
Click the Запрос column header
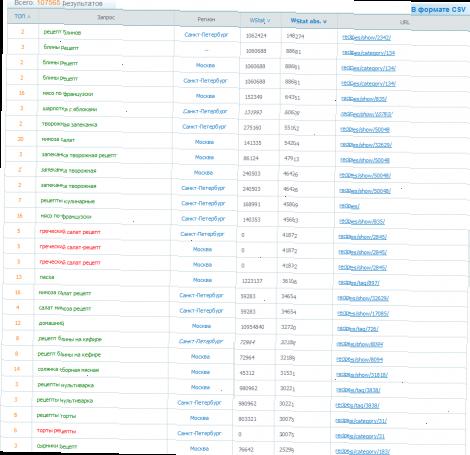pos(106,17)
